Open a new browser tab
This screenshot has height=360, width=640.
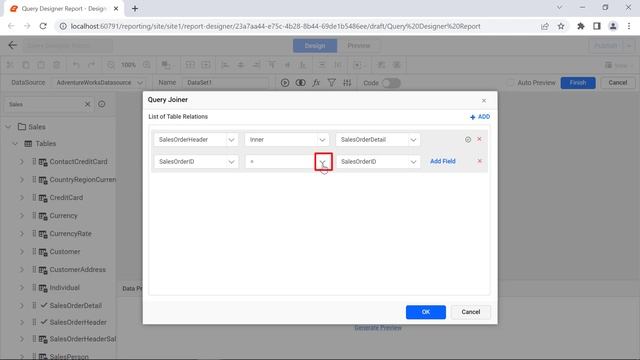pyautogui.click(x=135, y=8)
